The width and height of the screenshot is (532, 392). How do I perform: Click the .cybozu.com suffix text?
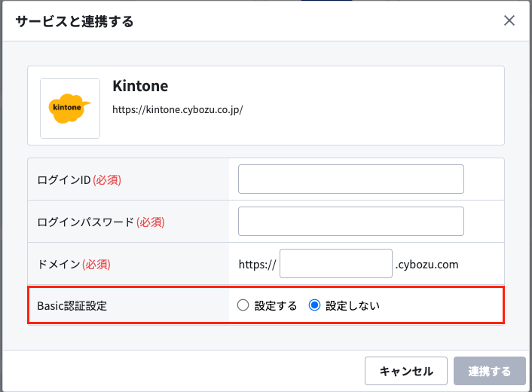coord(427,265)
